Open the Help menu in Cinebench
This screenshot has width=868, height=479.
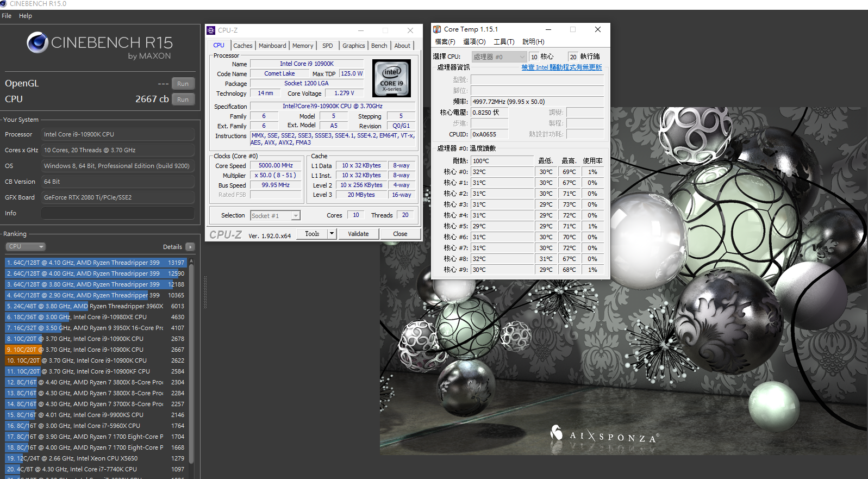pyautogui.click(x=26, y=16)
